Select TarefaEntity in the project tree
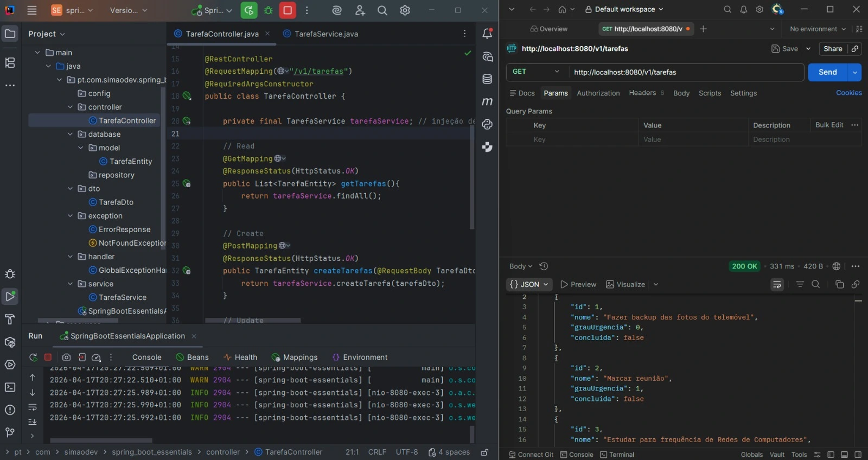Viewport: 868px width, 460px height. click(x=125, y=162)
